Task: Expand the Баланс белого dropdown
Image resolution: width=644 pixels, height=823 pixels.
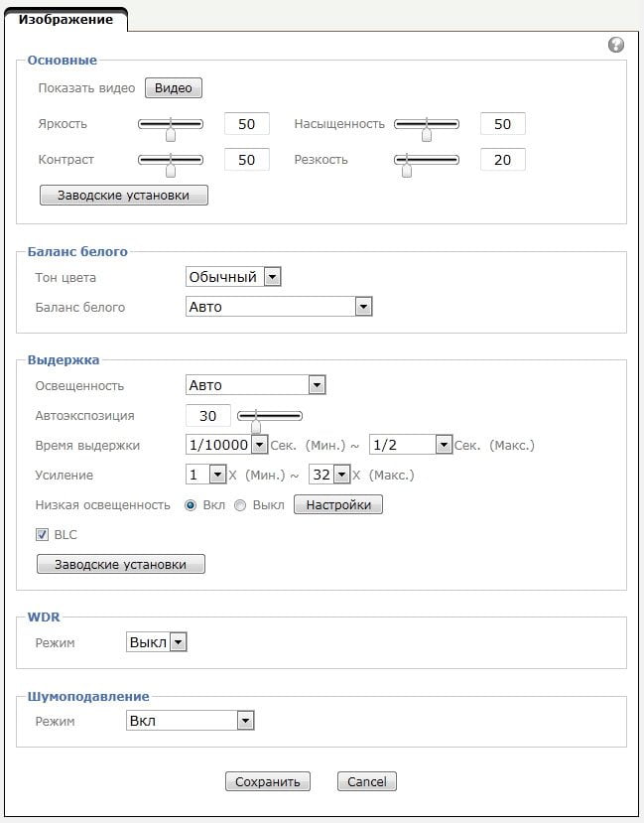Action: tap(279, 307)
